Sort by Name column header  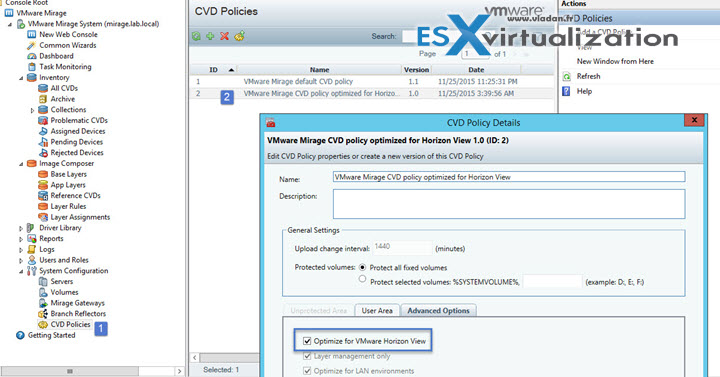pyautogui.click(x=320, y=70)
